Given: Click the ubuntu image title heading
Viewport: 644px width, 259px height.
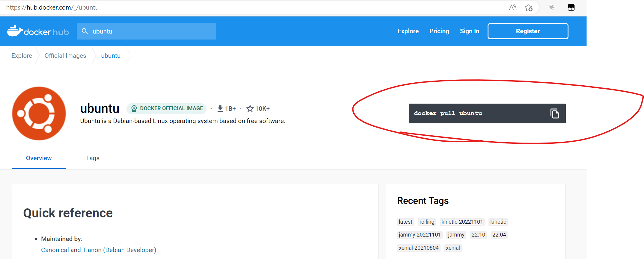Looking at the screenshot, I should point(100,108).
